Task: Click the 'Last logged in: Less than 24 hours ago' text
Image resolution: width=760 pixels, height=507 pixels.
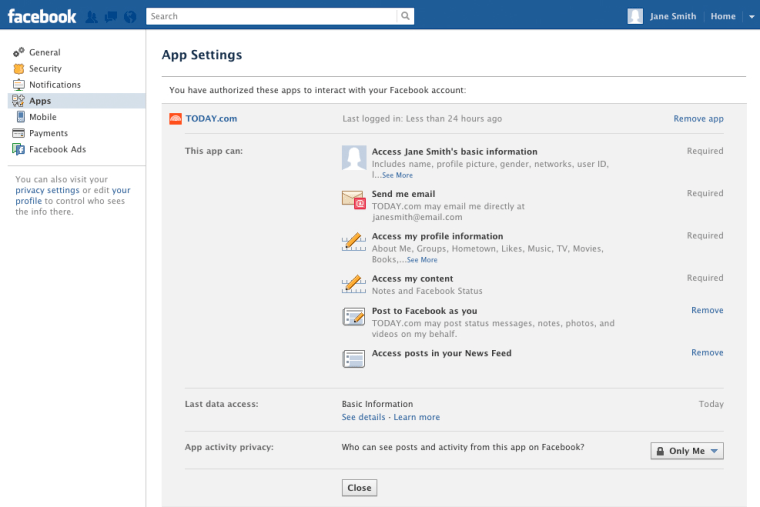Action: tap(422, 119)
